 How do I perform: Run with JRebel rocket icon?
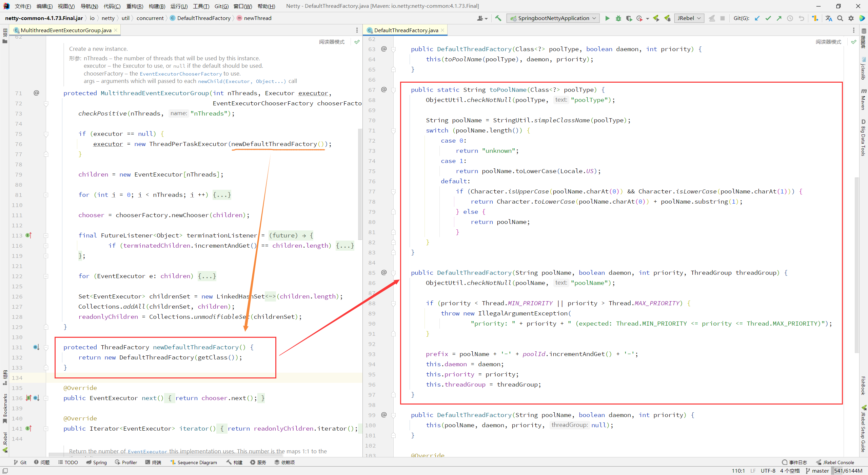tap(656, 18)
